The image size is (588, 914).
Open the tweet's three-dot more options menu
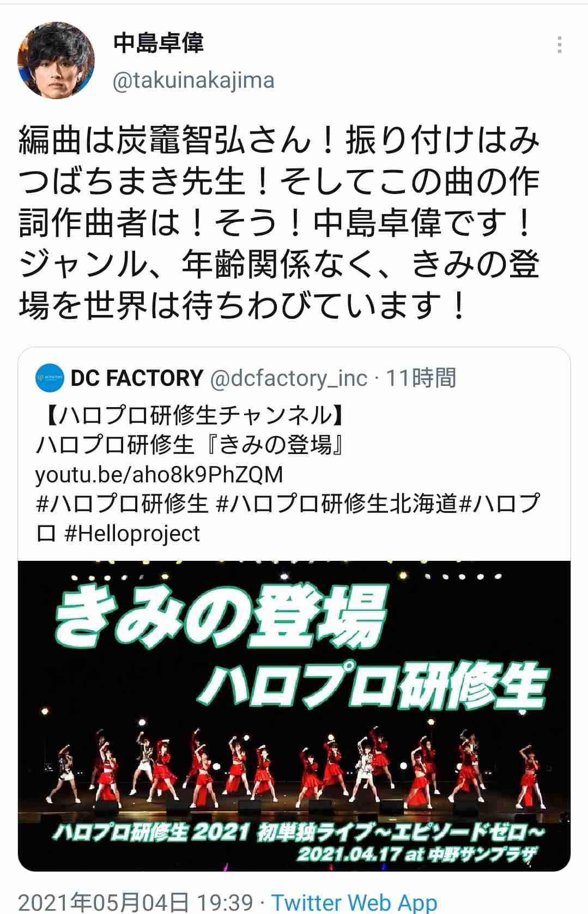point(560,45)
